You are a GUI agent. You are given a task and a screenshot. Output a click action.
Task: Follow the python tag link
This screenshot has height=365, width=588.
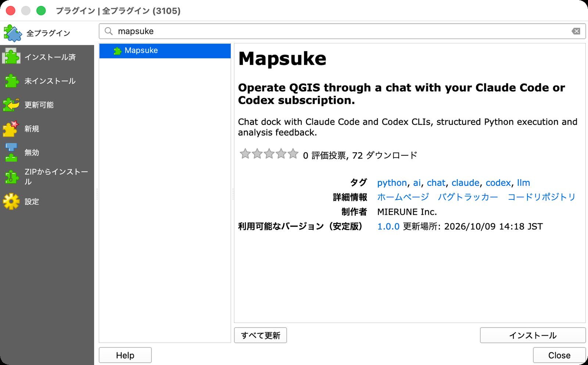click(x=392, y=183)
